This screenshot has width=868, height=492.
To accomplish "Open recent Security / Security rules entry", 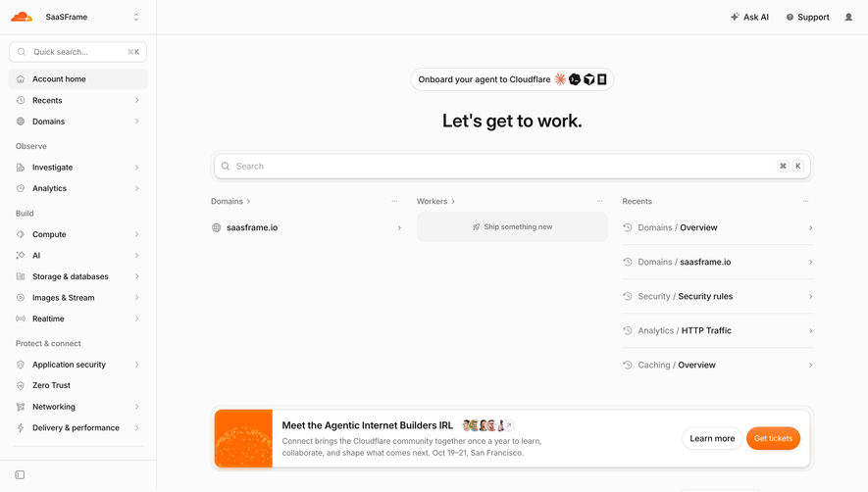I will click(x=718, y=296).
